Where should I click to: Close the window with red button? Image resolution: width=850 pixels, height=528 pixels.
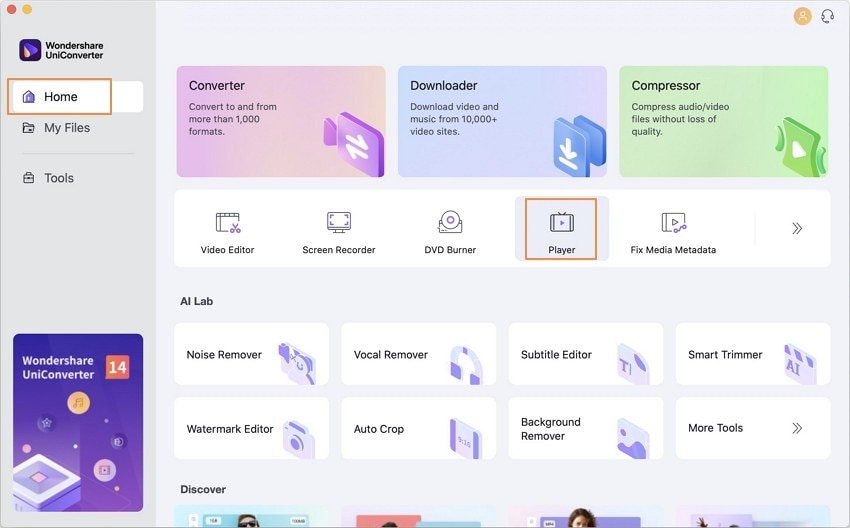coord(11,9)
